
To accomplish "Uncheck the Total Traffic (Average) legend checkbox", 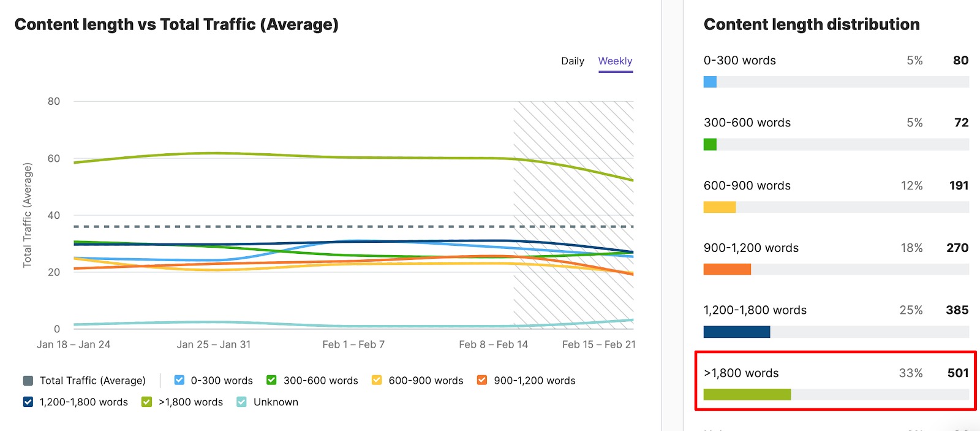I will click(27, 380).
